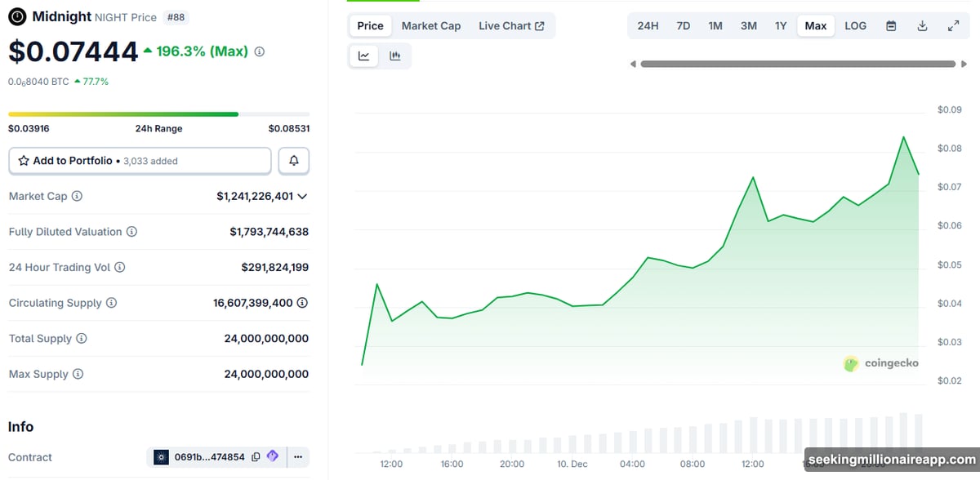The height and width of the screenshot is (480, 980).
Task: Select the line chart view icon
Action: [364, 56]
